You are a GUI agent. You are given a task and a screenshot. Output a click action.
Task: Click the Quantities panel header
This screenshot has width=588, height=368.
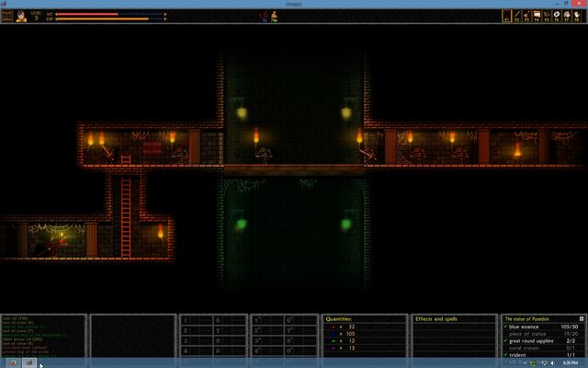coord(339,319)
